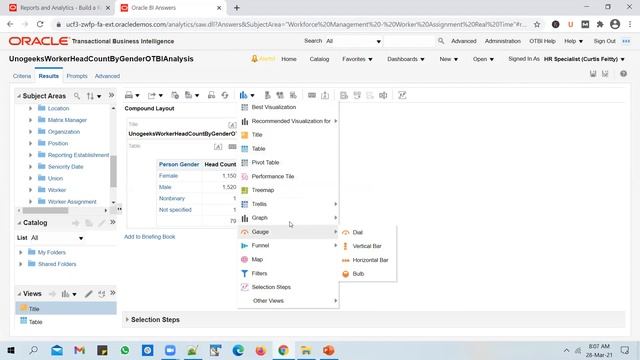Image resolution: width=640 pixels, height=360 pixels.
Task: Click the Subject Areas horizontal scrollbar
Action: [45, 211]
